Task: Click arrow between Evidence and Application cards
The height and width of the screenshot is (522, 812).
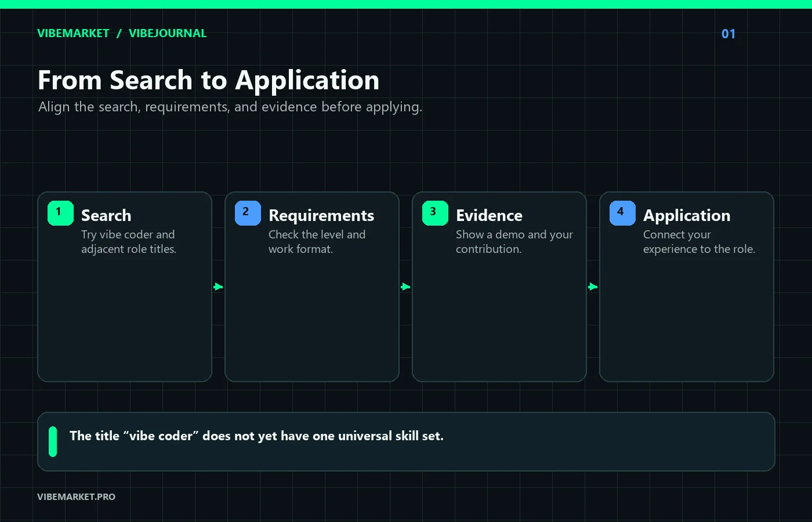Action: pos(593,287)
